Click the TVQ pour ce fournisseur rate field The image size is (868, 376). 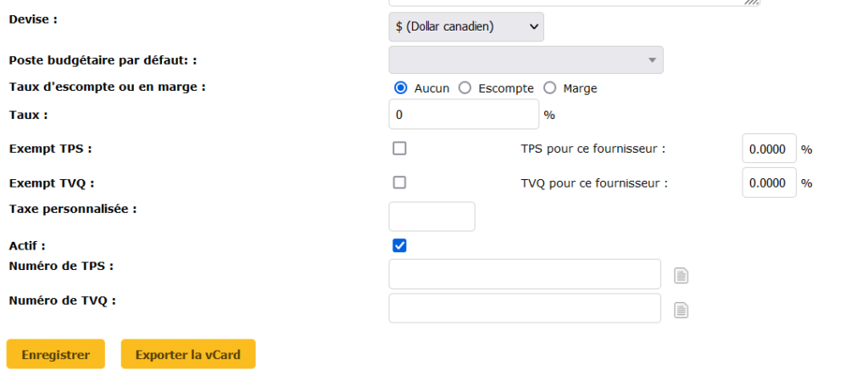[x=770, y=182]
